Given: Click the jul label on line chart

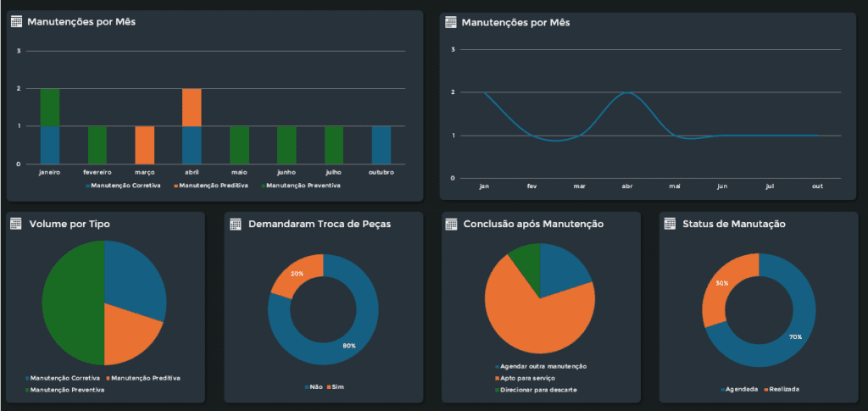Looking at the screenshot, I should 770,186.
